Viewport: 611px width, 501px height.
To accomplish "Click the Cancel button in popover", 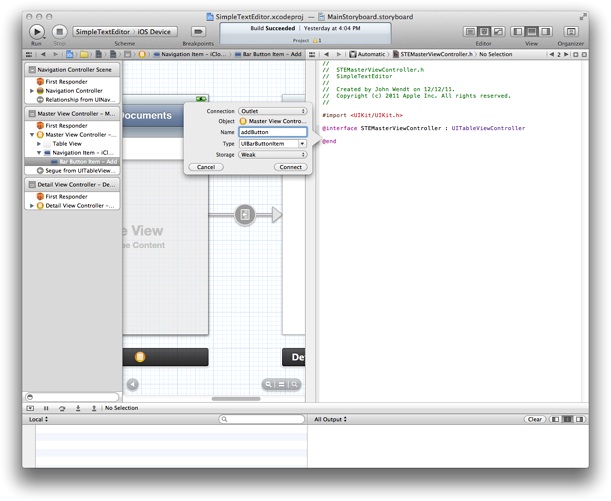I will [x=204, y=167].
